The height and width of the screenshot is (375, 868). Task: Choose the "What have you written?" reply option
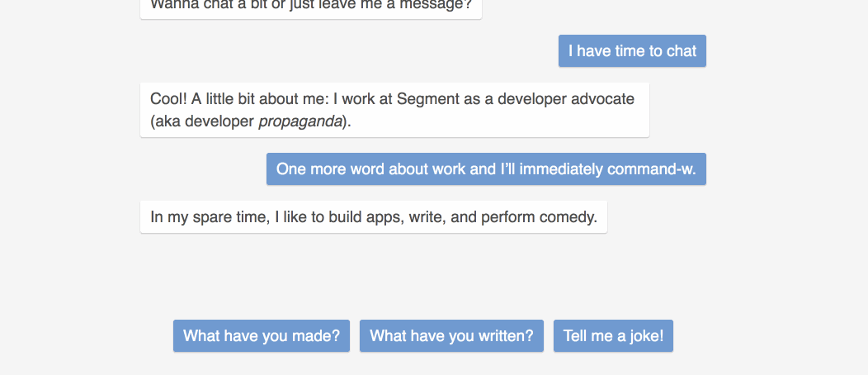tap(451, 335)
